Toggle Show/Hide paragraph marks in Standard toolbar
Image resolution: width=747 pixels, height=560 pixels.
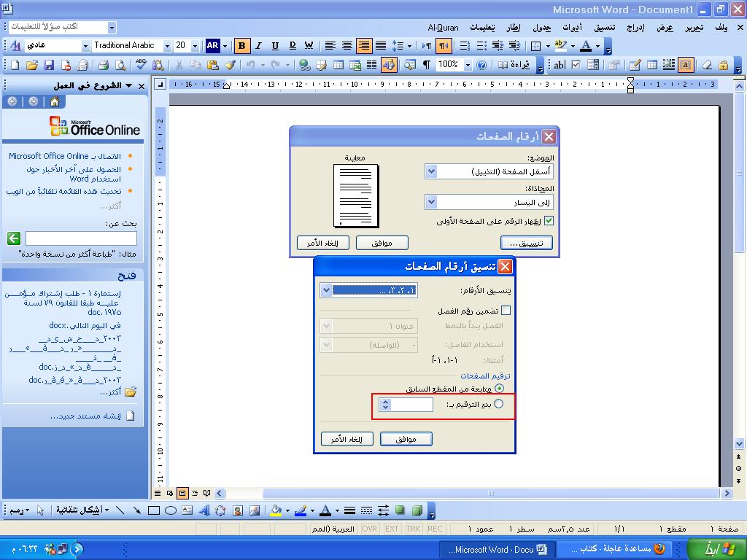pos(427,65)
